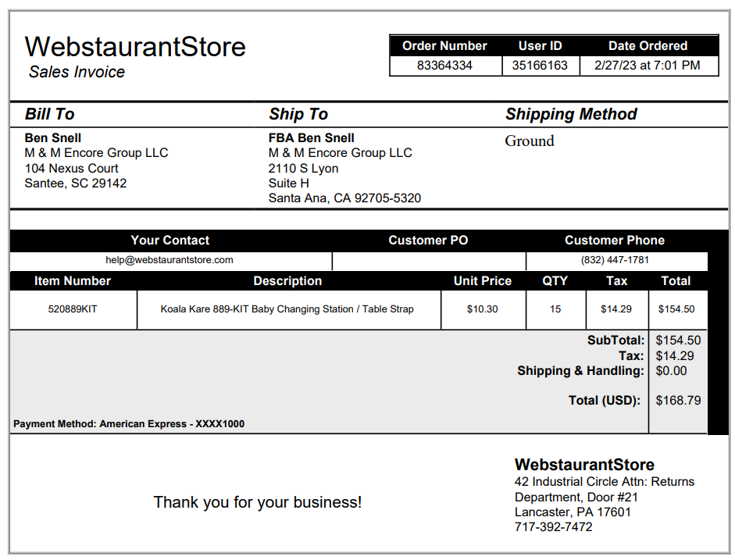Select the line item total $154.50
This screenshot has width=735, height=560.
(x=676, y=309)
